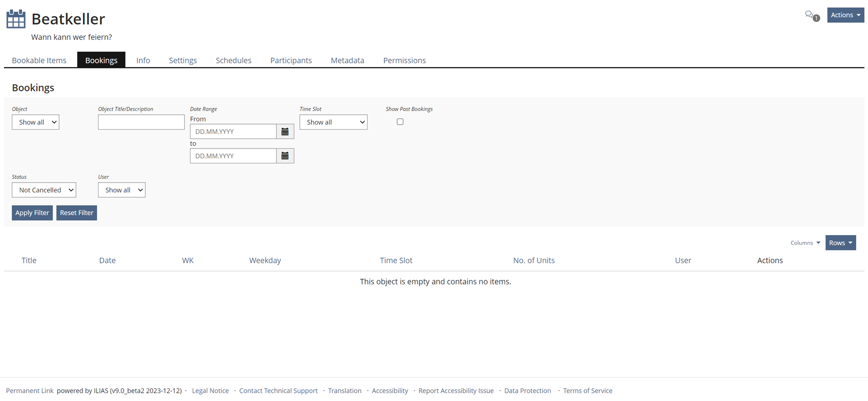Screen dimensions: 868x401
Task: Expand the Status Not Cancelled dropdown
Action: coord(44,190)
